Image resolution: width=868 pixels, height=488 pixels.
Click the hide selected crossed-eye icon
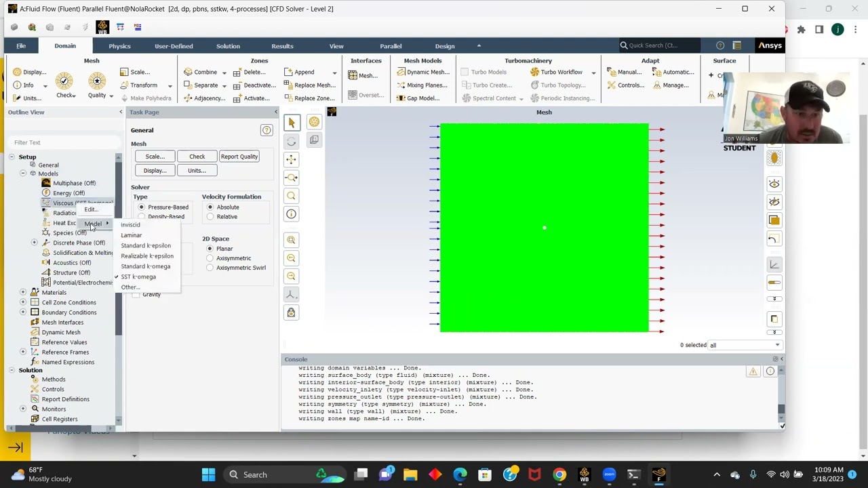coord(774,202)
